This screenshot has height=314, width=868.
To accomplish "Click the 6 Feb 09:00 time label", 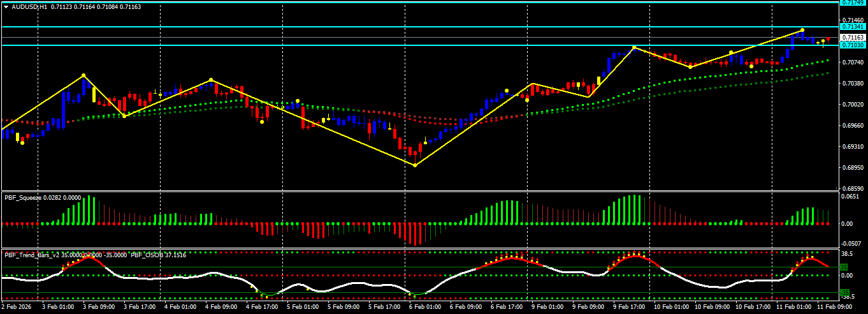I will pos(467,307).
